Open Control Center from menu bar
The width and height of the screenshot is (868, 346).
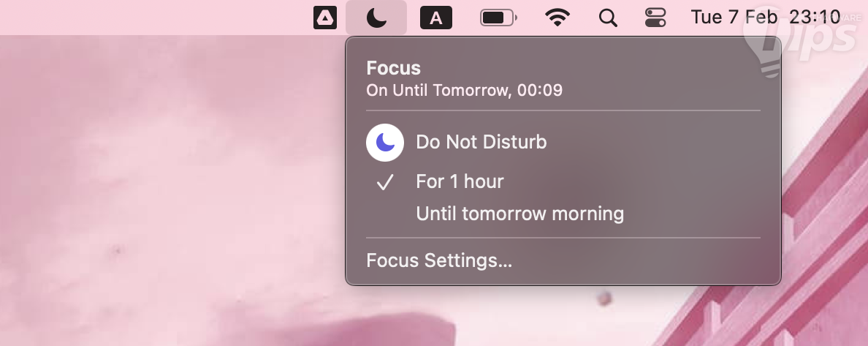655,18
